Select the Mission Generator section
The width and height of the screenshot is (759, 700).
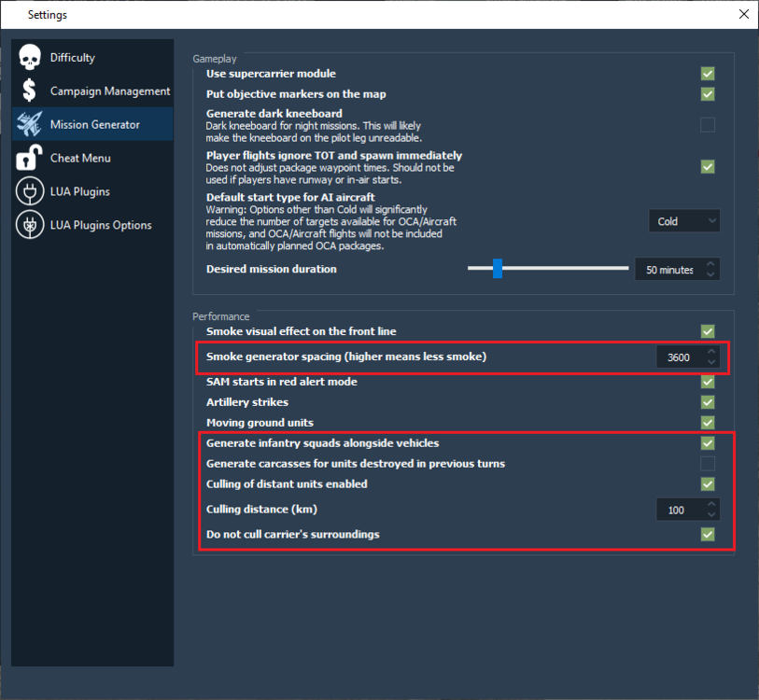tap(92, 124)
